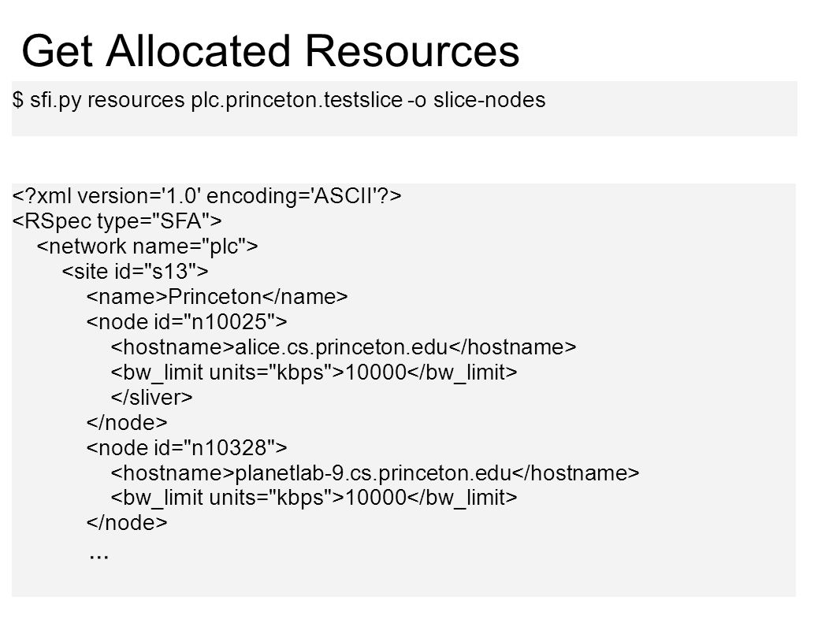840x630 pixels.
Task: Click the node id="n10328" tag
Action: [x=187, y=447]
